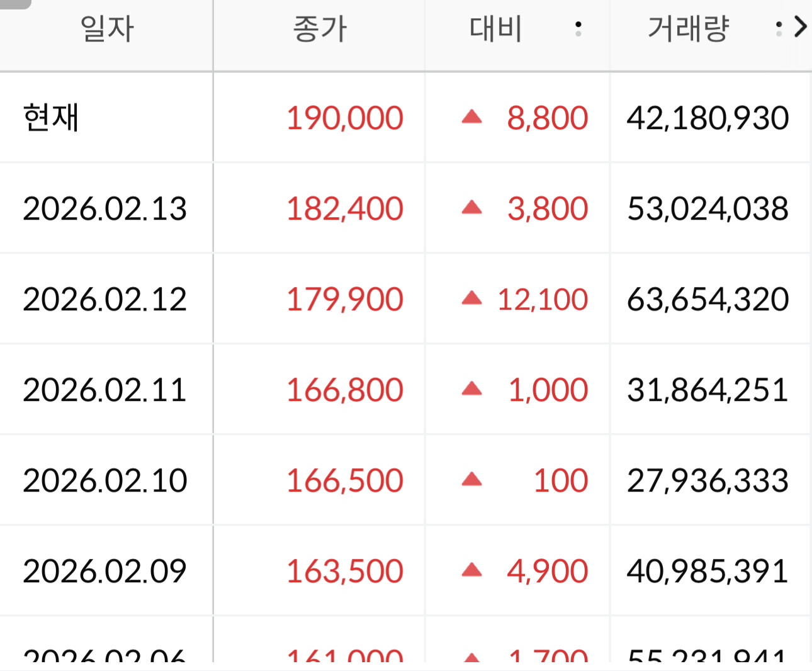Select the 2026.02.13 date row
This screenshot has width=812, height=671.
tap(406, 208)
